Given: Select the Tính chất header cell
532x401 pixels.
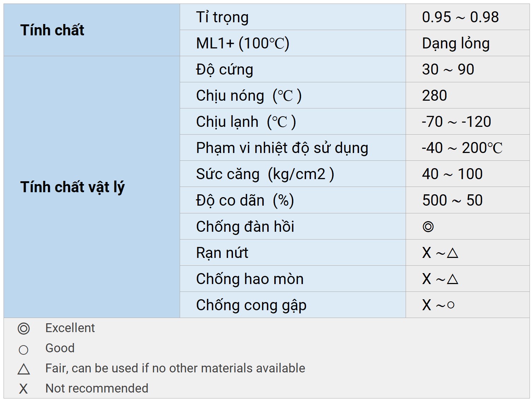Looking at the screenshot, I should pos(52,30).
